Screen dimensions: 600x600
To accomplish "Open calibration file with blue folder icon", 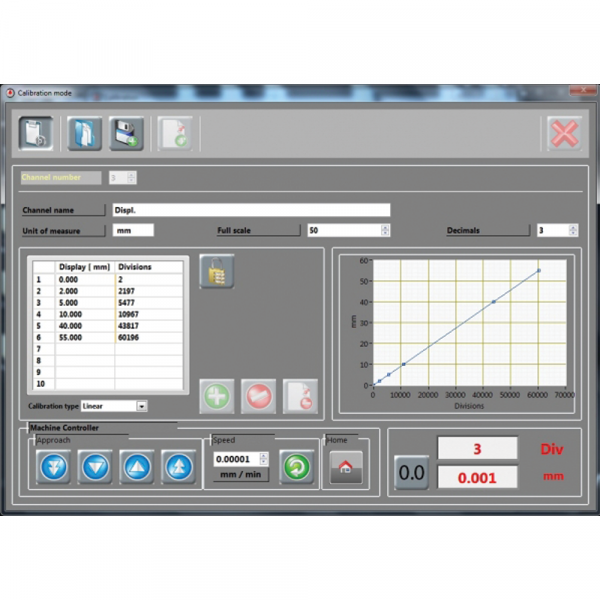I will tap(83, 133).
